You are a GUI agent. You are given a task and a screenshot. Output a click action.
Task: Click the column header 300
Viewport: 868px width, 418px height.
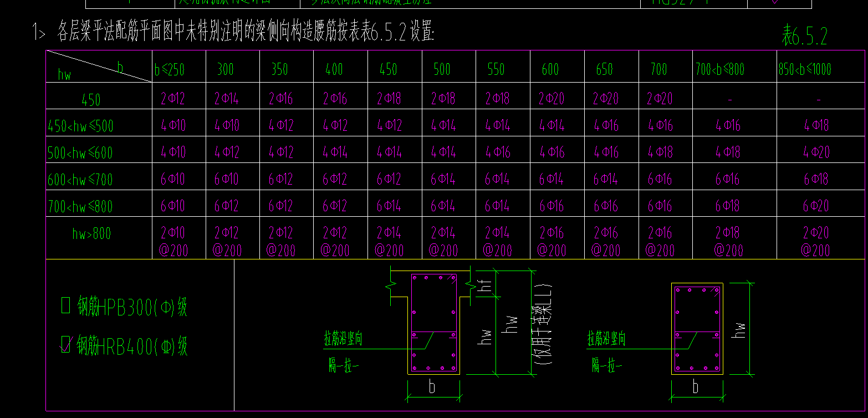click(226, 69)
